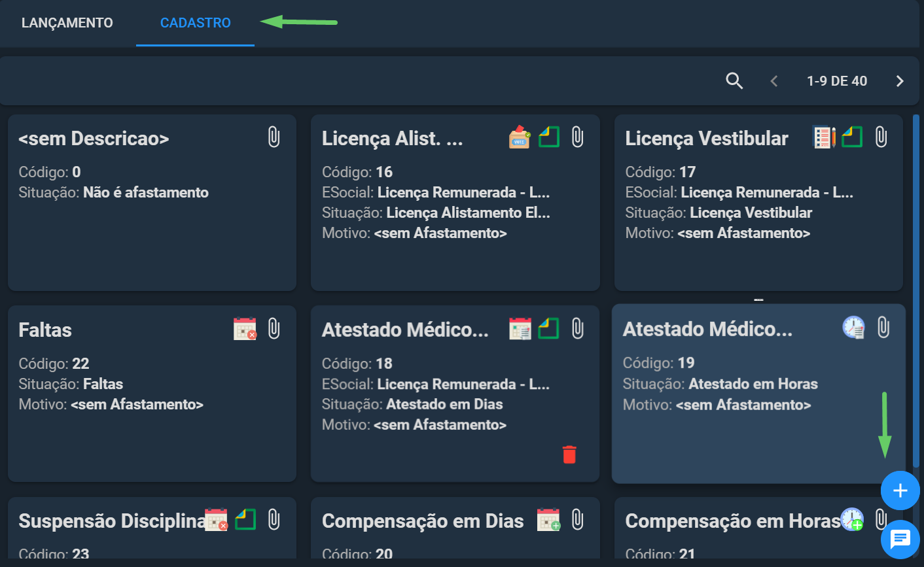The width and height of the screenshot is (924, 567).
Task: Click calendar icon on Faltas card
Action: 245,328
